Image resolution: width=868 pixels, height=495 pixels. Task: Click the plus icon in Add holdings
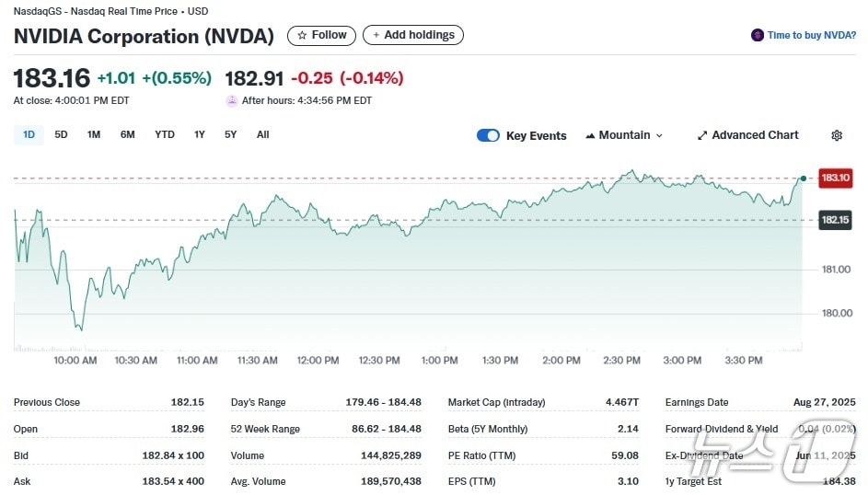375,35
